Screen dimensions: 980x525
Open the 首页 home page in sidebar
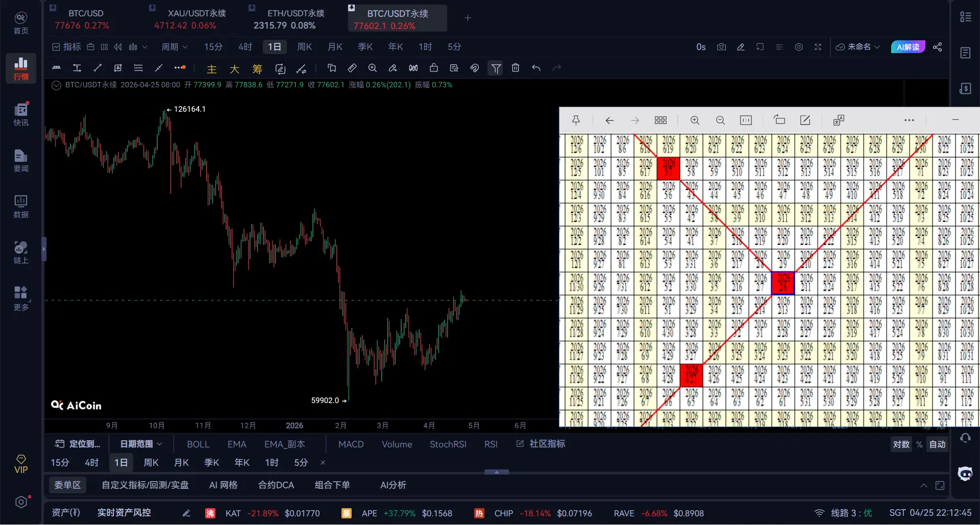(21, 23)
